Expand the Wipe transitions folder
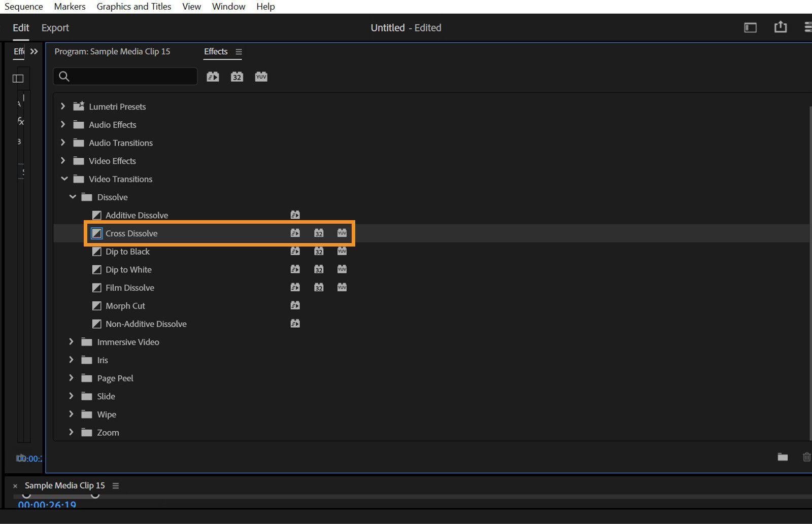 pyautogui.click(x=71, y=414)
